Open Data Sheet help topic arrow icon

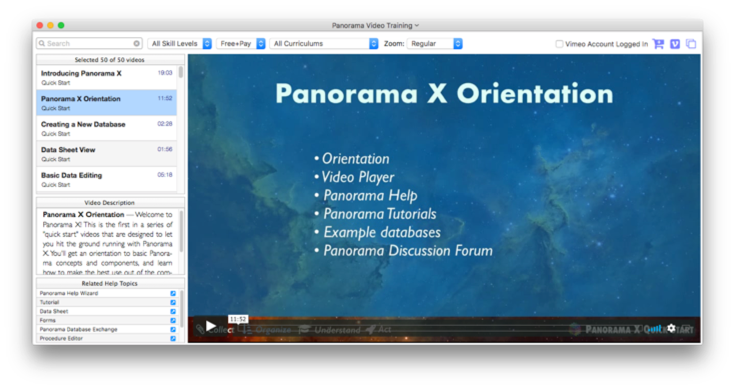[x=173, y=311]
